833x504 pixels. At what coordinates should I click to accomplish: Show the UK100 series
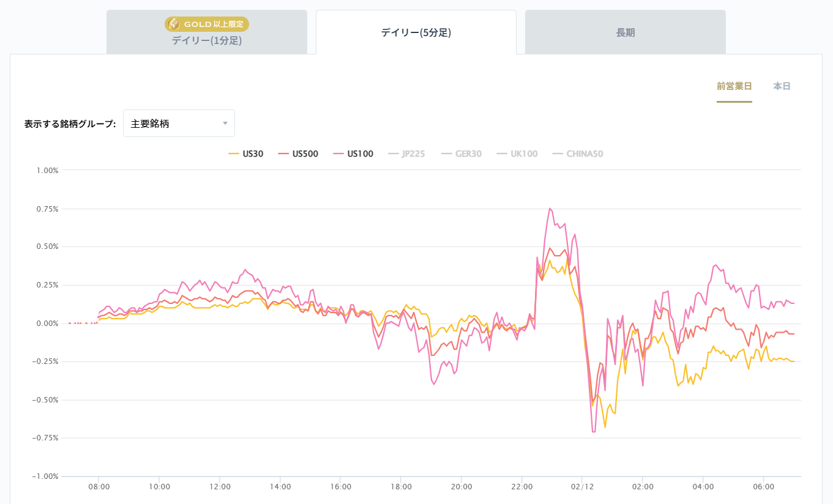(x=524, y=154)
